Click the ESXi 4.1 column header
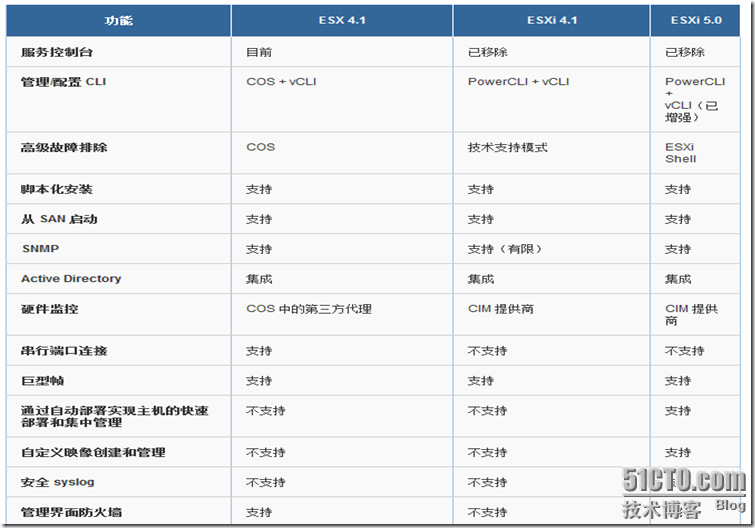The height and width of the screenshot is (528, 755). [x=552, y=20]
